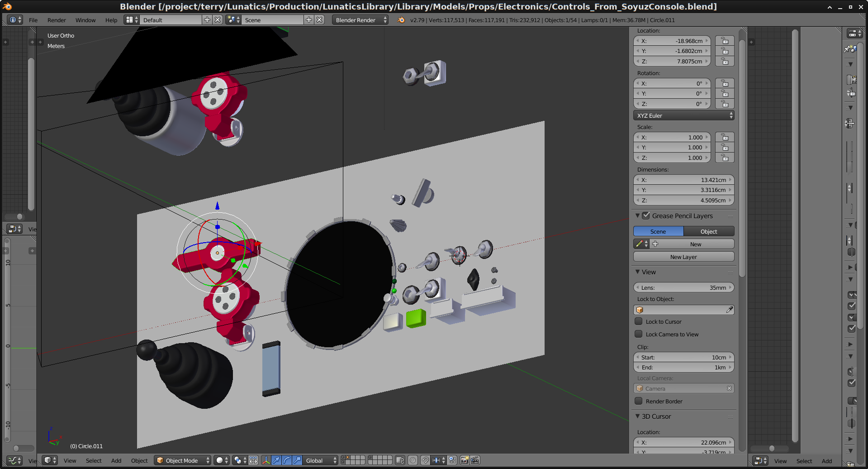
Task: Enable Lock Camera to View checkbox
Action: 639,334
